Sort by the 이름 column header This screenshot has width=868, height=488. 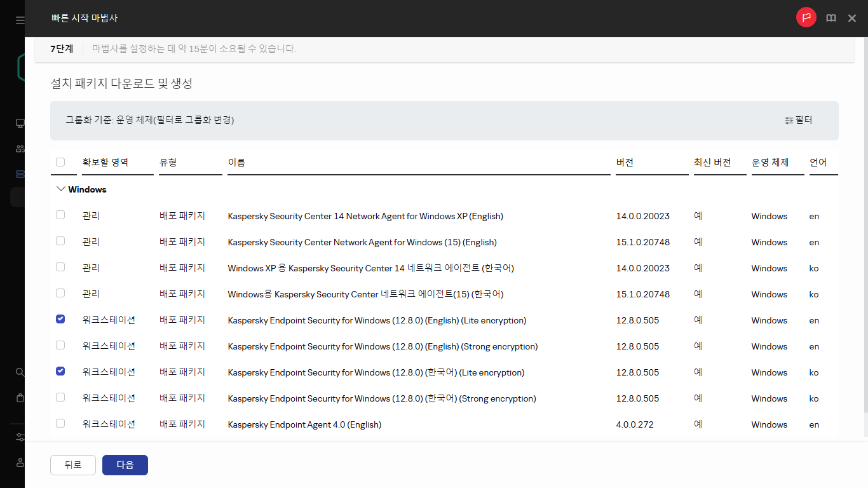[x=236, y=163]
